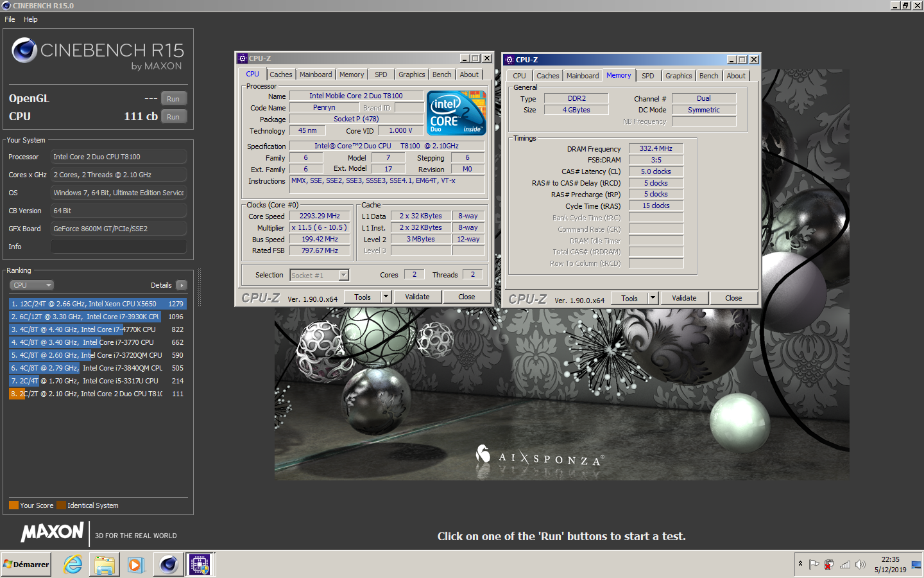Launch Windows Media Player from taskbar

pyautogui.click(x=135, y=565)
